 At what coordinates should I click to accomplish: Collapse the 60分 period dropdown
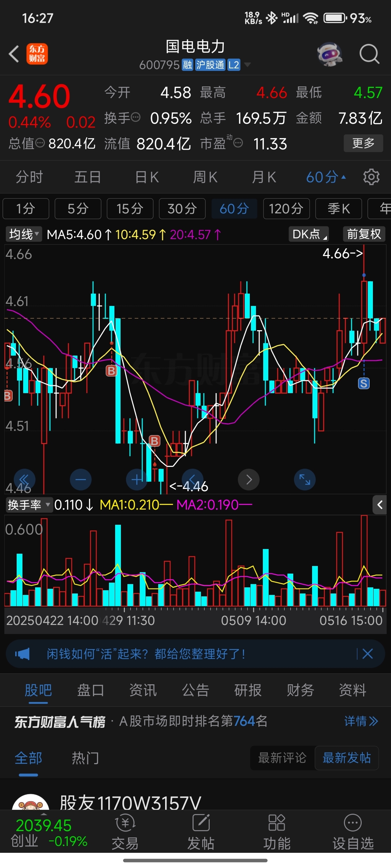pyautogui.click(x=326, y=177)
